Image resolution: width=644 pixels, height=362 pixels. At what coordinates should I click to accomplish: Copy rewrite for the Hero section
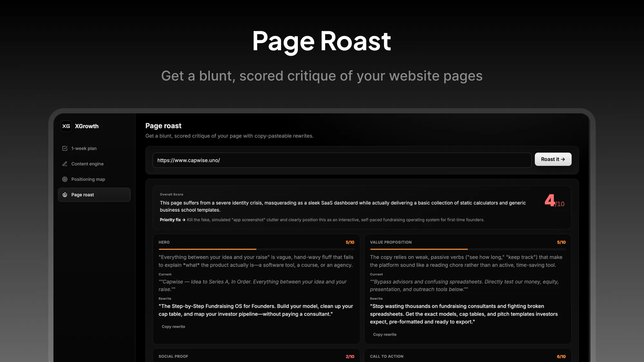point(173,327)
